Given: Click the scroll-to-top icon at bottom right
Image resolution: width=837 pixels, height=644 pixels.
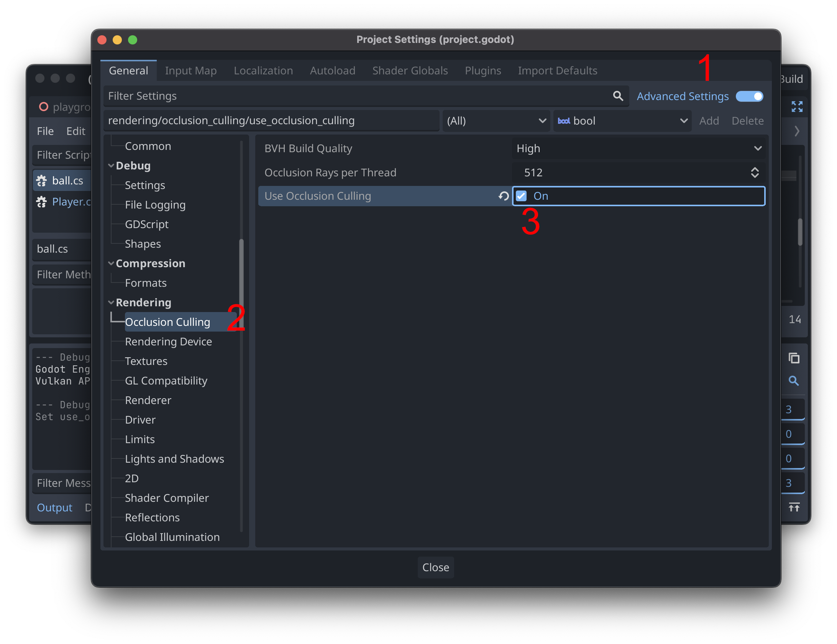Looking at the screenshot, I should (x=794, y=508).
